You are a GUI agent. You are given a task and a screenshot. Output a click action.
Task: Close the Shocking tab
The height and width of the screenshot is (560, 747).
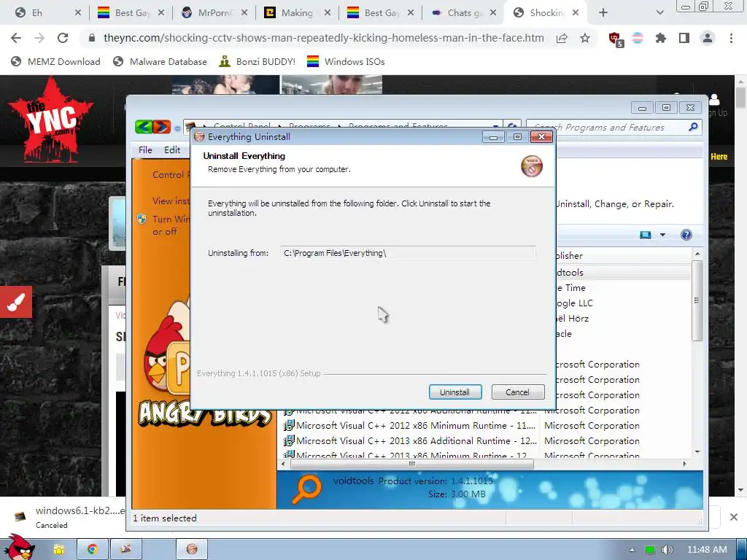click(576, 13)
